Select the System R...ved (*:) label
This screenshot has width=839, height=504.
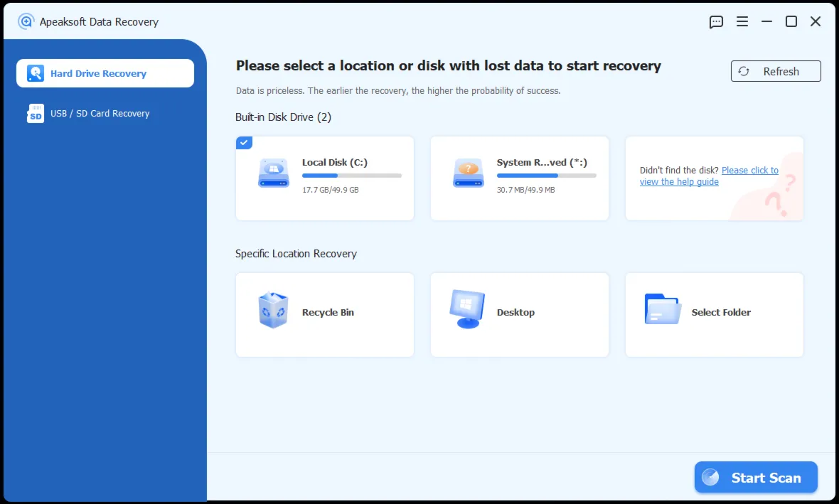(x=542, y=162)
